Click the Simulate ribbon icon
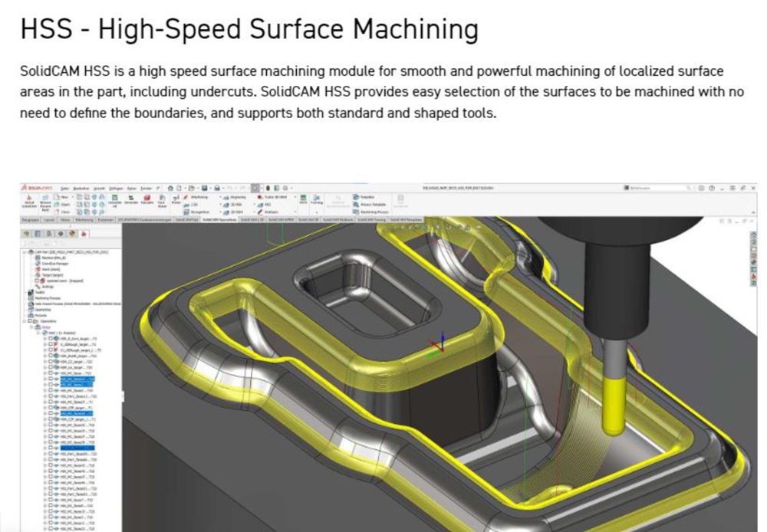This screenshot has width=767, height=532. click(x=131, y=199)
